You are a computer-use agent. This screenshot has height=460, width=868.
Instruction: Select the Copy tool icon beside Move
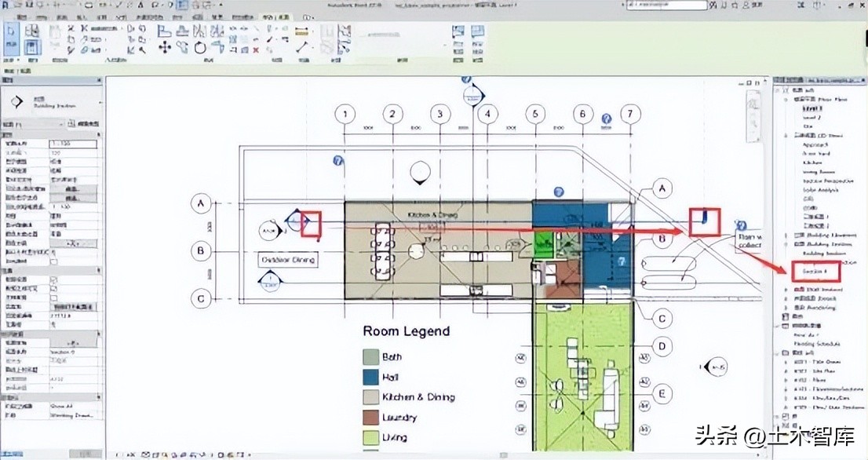[183, 48]
